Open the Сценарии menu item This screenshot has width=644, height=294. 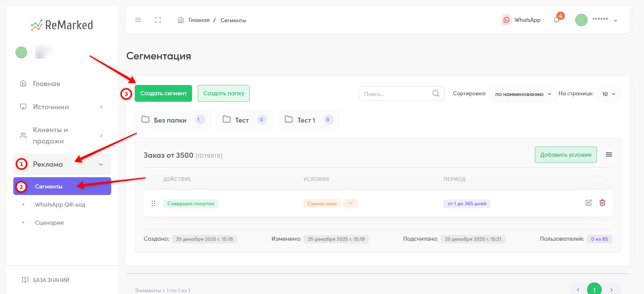pyautogui.click(x=49, y=223)
